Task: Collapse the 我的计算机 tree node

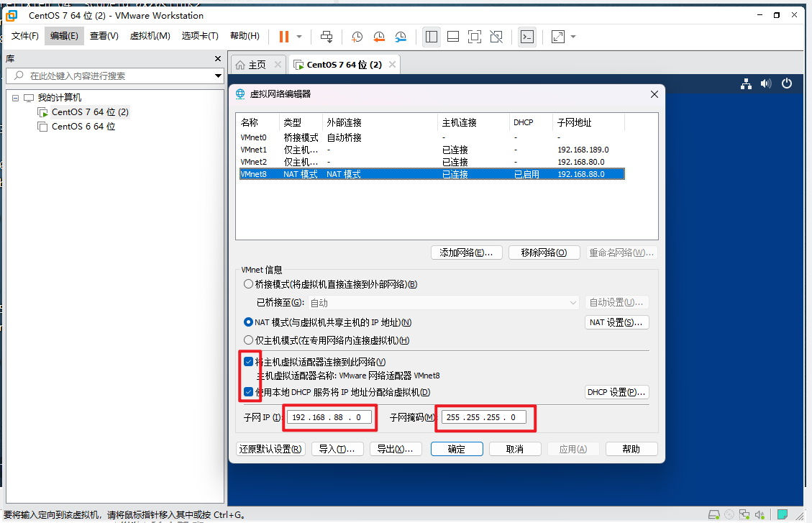Action: [x=16, y=97]
